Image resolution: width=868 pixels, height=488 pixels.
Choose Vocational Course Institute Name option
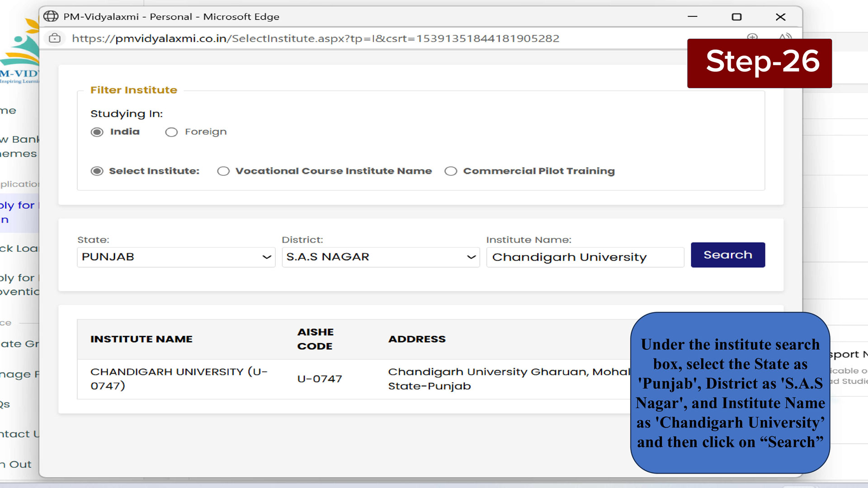pyautogui.click(x=223, y=171)
